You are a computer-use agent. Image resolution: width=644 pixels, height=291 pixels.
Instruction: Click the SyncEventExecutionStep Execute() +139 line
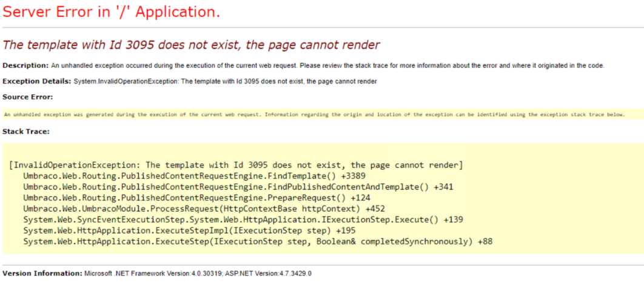click(242, 219)
